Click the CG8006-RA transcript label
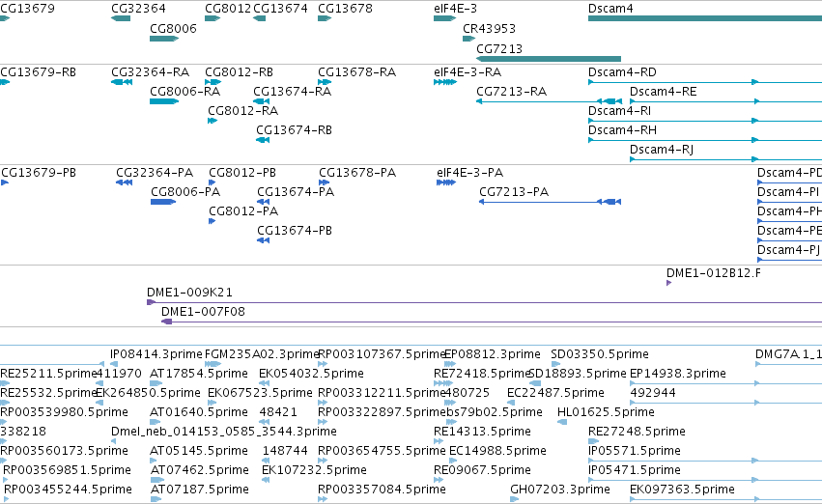822x504 pixels. point(185,92)
